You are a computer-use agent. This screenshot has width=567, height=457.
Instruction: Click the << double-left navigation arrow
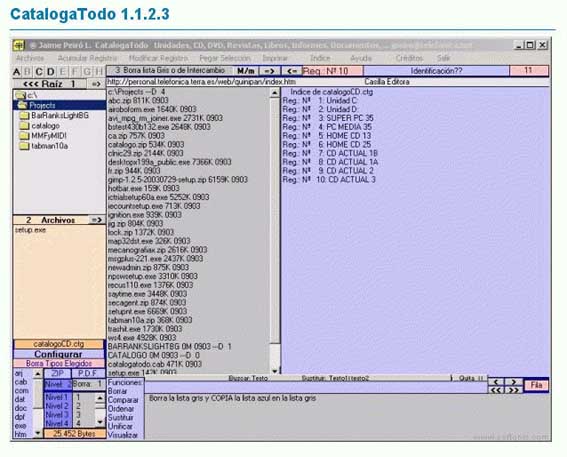tap(496, 390)
